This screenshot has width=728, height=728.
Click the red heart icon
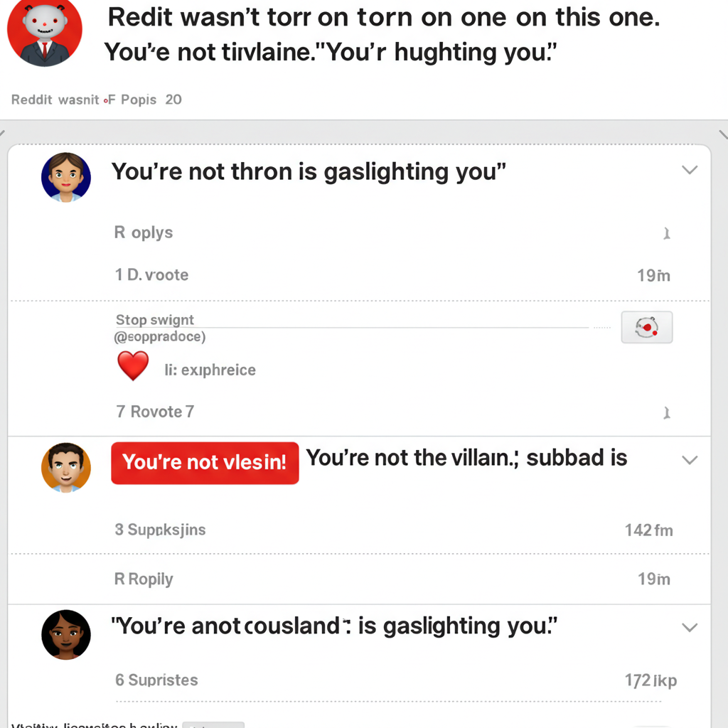[133, 366]
